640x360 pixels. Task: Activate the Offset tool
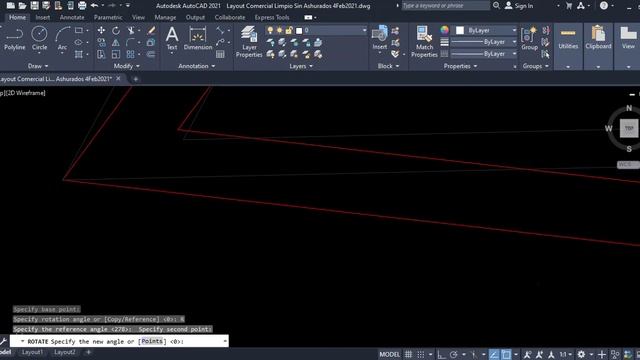click(x=151, y=54)
